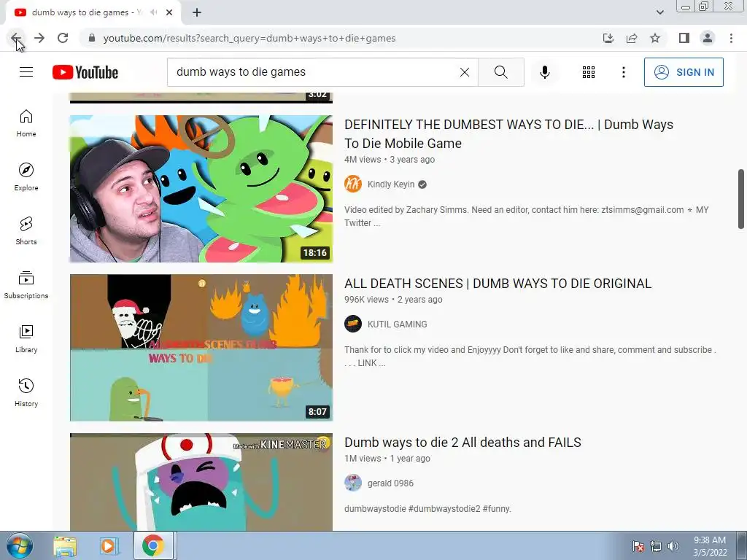Click the 'Thank for to click my video' description

tap(530, 356)
